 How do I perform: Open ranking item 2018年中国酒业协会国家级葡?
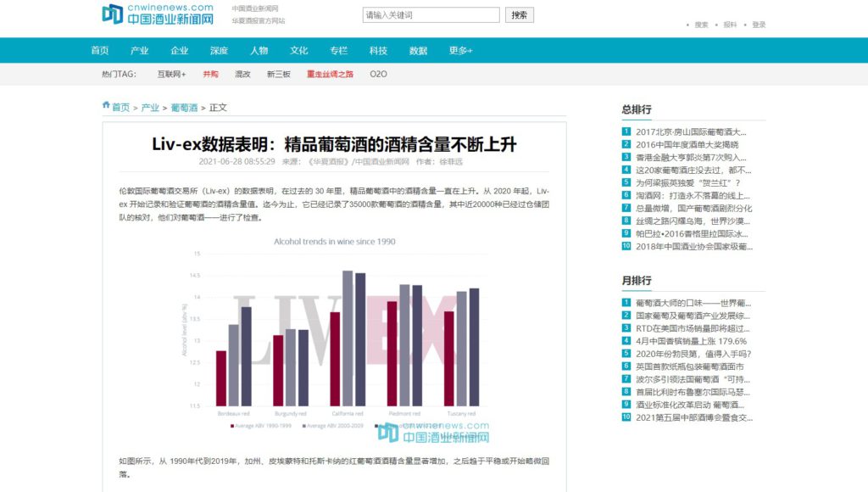click(x=694, y=247)
